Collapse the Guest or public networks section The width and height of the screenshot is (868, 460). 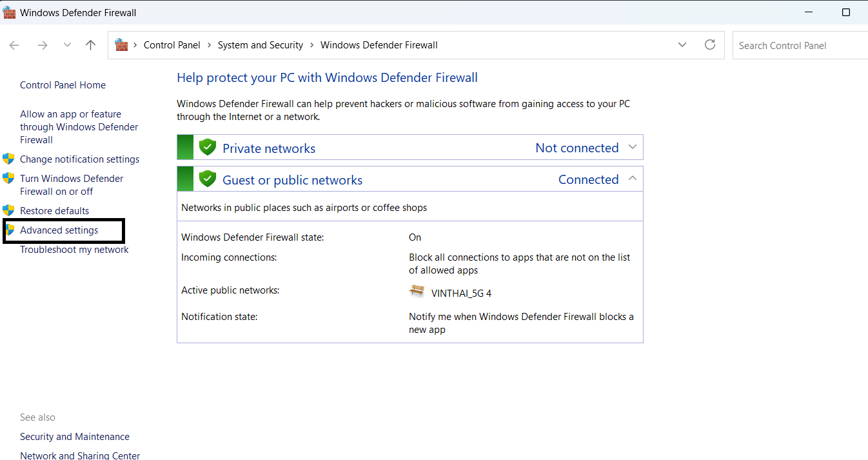coord(633,179)
